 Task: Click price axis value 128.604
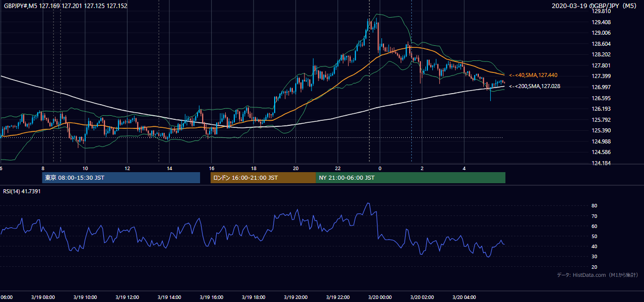[601, 44]
